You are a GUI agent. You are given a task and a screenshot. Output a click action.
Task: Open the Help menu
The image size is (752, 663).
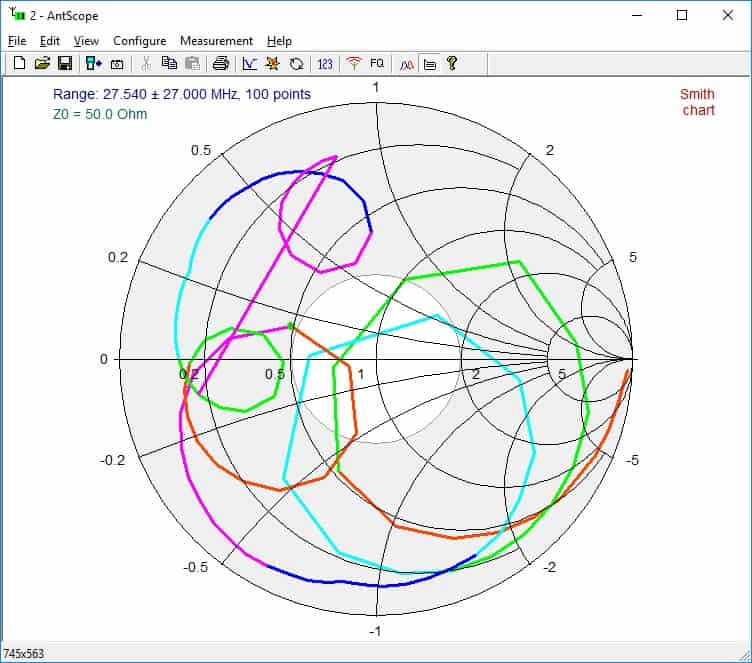[279, 41]
